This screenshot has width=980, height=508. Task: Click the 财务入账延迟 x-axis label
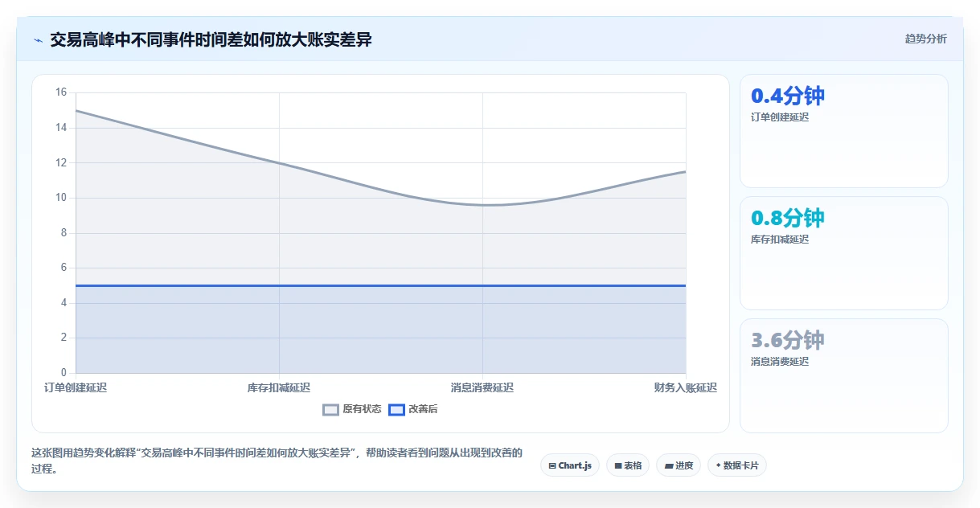click(x=686, y=387)
